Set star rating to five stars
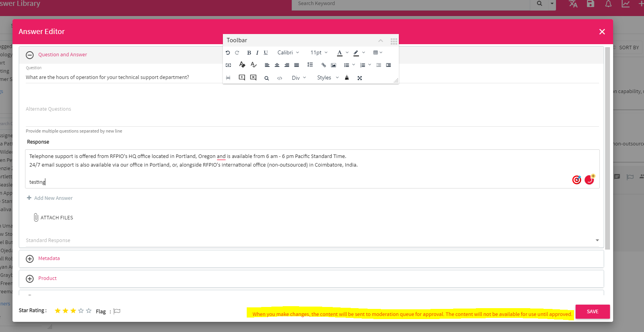Image resolution: width=644 pixels, height=332 pixels. (89, 311)
